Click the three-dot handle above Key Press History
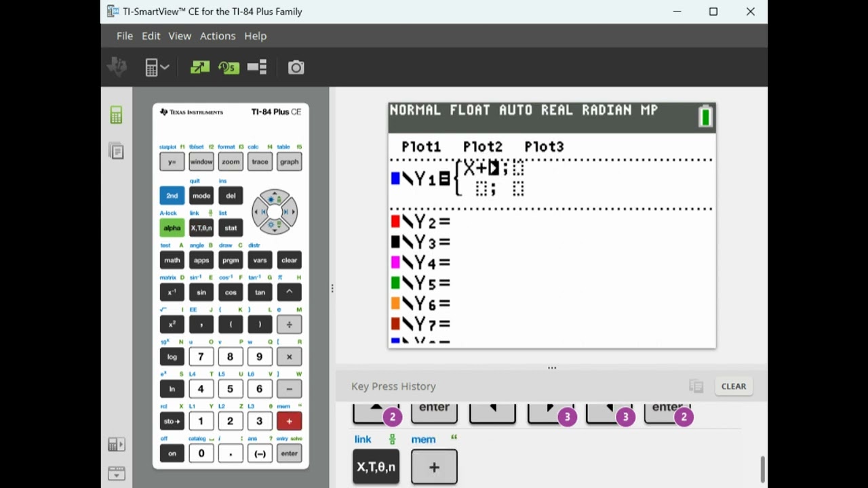 pos(552,368)
